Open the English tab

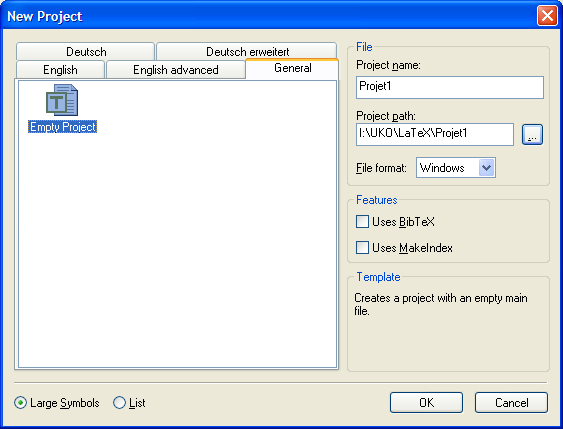[60, 69]
